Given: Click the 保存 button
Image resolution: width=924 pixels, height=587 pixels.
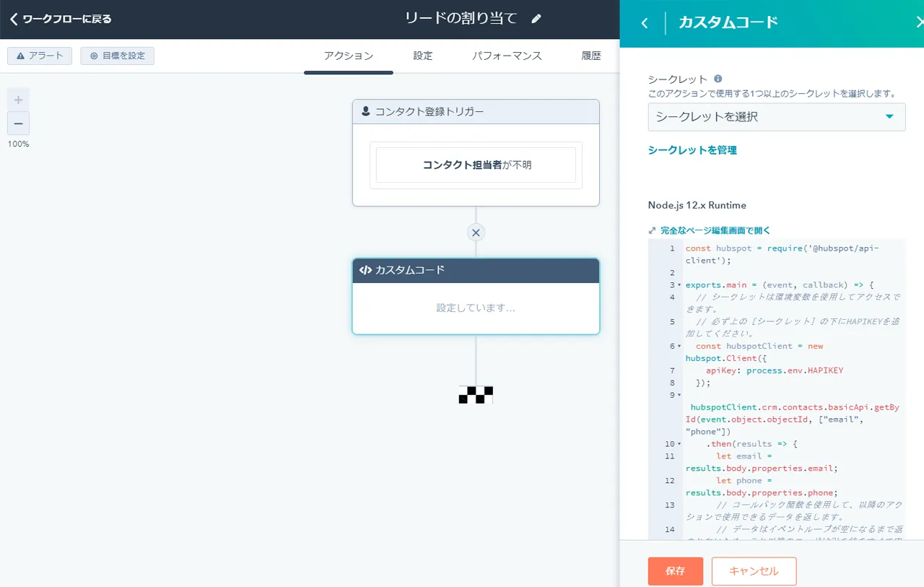Looking at the screenshot, I should (x=675, y=571).
